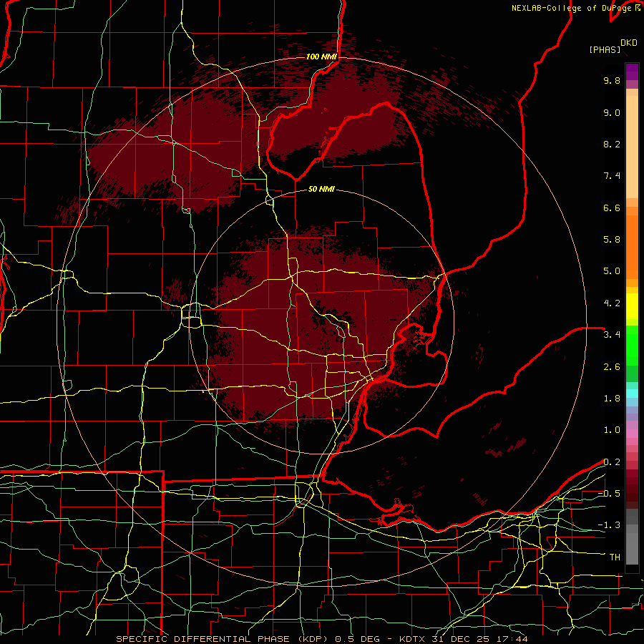Click the -0.5 scale value
This screenshot has width=644, height=644.
tap(609, 494)
